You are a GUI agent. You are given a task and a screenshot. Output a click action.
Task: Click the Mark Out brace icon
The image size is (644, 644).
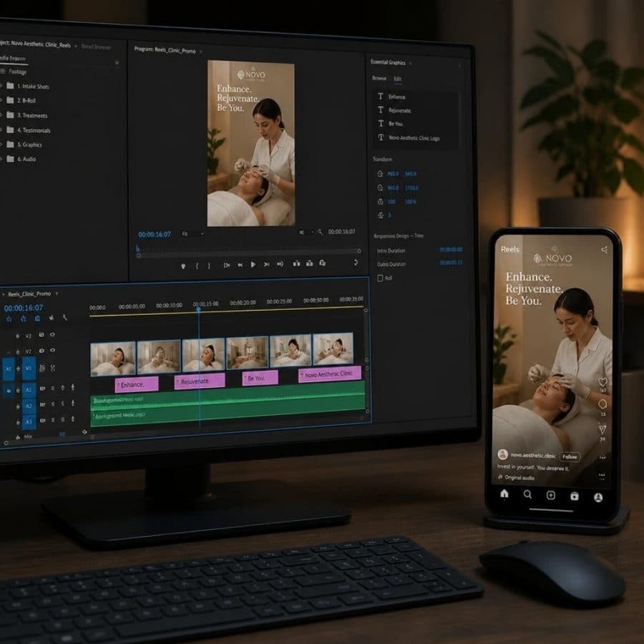(209, 265)
